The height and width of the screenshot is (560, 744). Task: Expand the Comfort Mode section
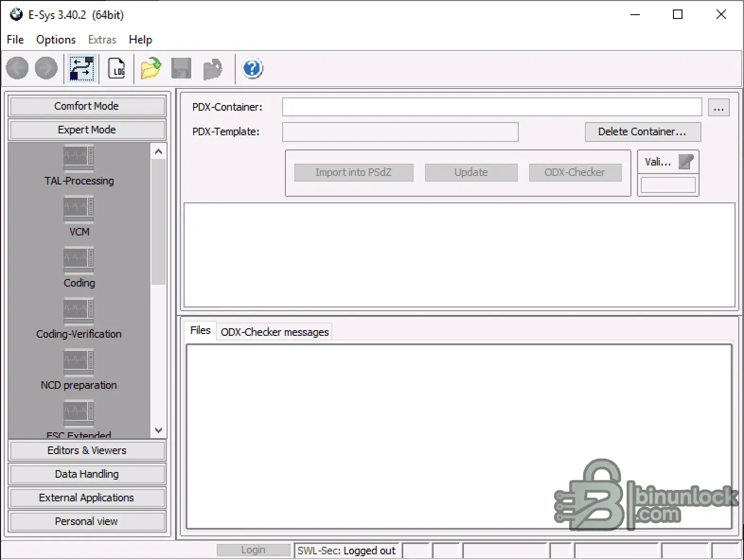87,106
